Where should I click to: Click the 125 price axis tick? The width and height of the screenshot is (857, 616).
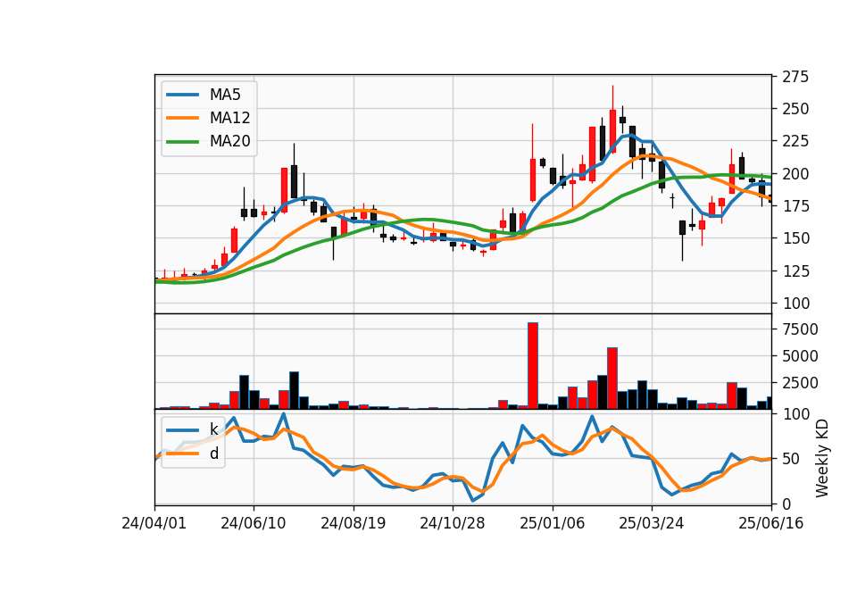pyautogui.click(x=795, y=271)
